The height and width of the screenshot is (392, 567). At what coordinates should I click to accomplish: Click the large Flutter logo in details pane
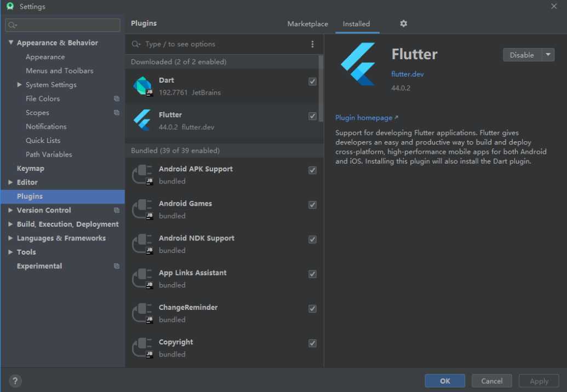(358, 64)
